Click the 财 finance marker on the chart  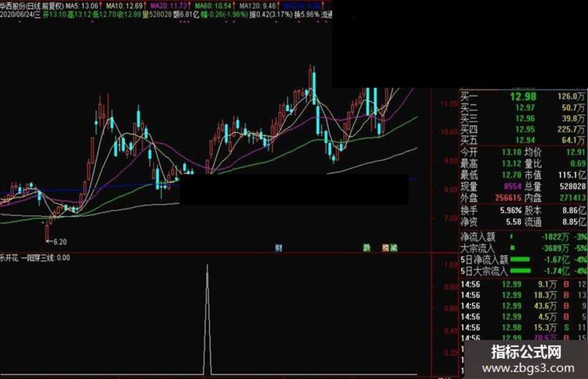point(279,248)
